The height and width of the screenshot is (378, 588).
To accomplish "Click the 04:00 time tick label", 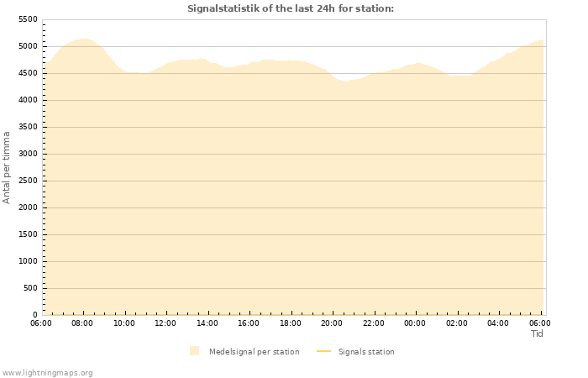I will 498,323.
